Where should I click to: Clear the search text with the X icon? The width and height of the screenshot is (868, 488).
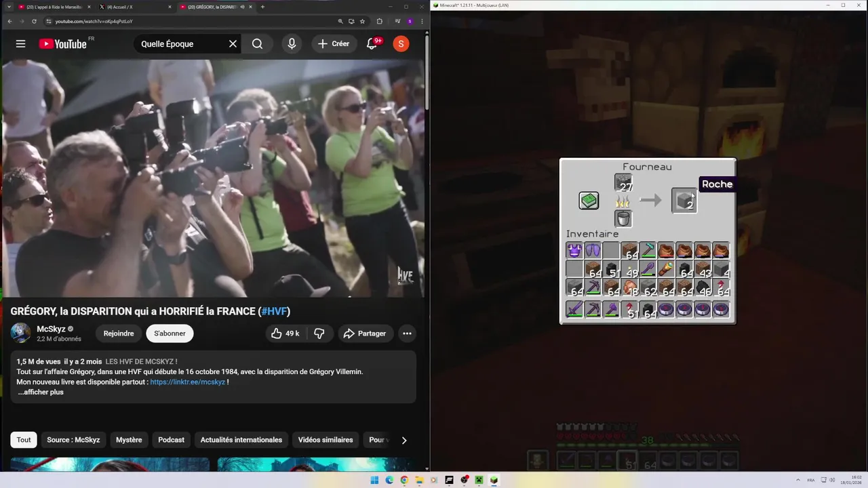pos(233,44)
